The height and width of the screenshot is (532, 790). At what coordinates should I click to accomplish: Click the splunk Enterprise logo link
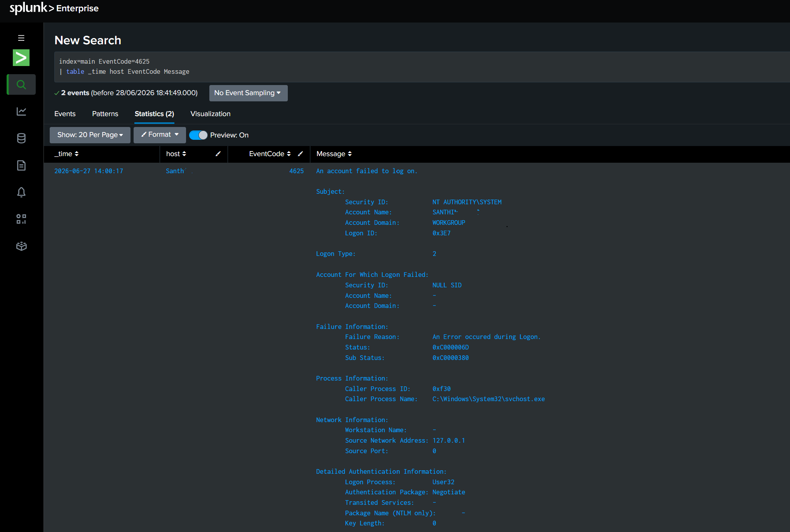(x=54, y=8)
